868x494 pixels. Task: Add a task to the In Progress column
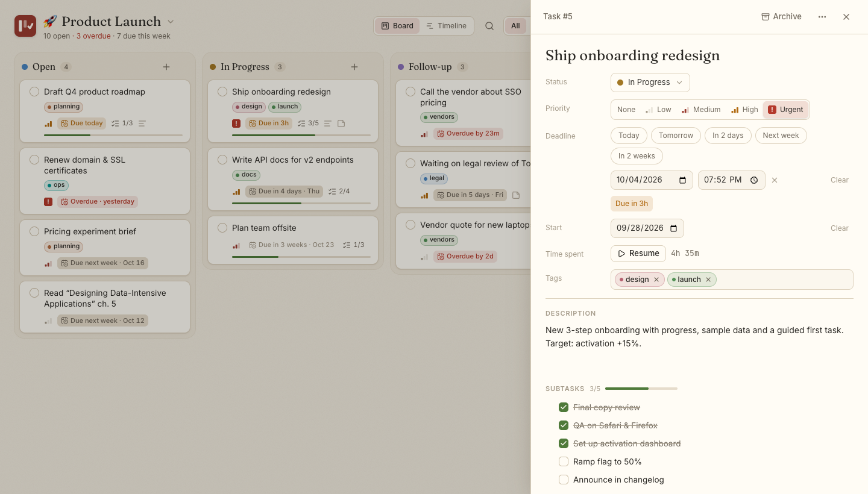pos(354,67)
